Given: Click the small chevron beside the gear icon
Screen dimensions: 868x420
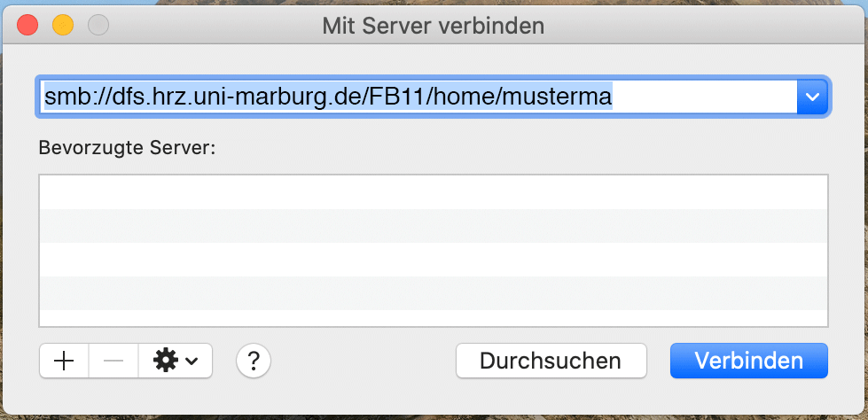Looking at the screenshot, I should (x=191, y=362).
